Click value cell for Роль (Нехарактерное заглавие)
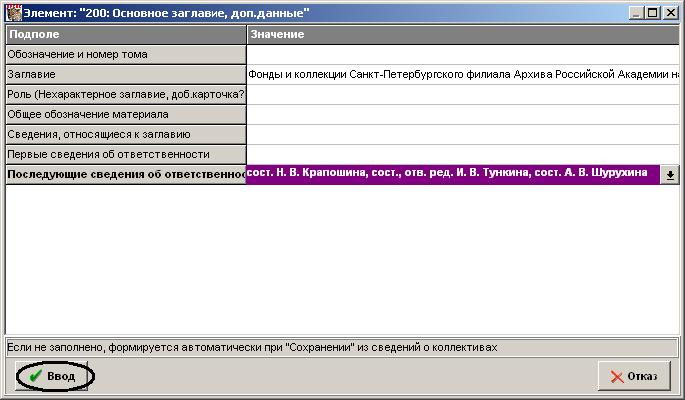Screen dimensions: 685x400 [463, 95]
